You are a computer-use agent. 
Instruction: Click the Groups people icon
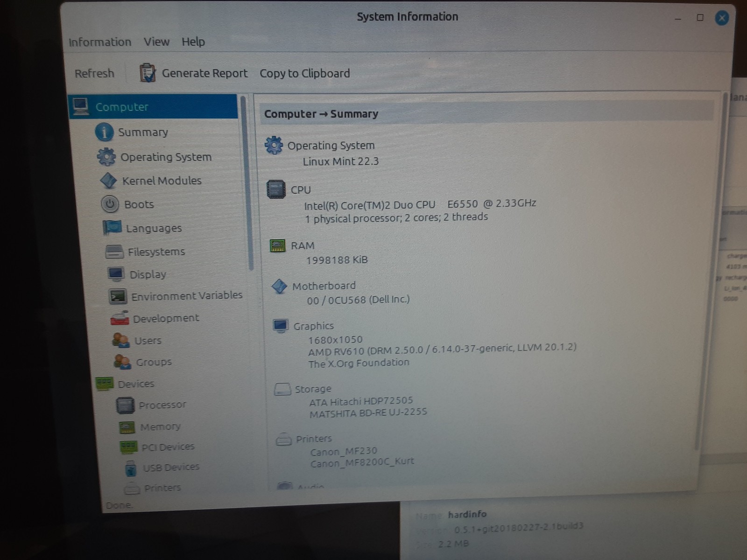123,362
